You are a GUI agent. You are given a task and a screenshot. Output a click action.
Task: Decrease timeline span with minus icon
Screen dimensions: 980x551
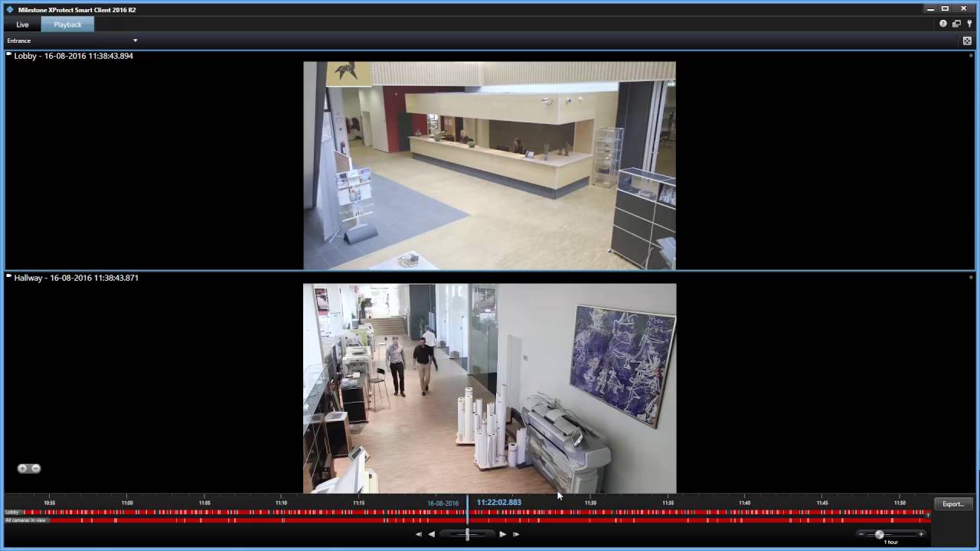[861, 534]
